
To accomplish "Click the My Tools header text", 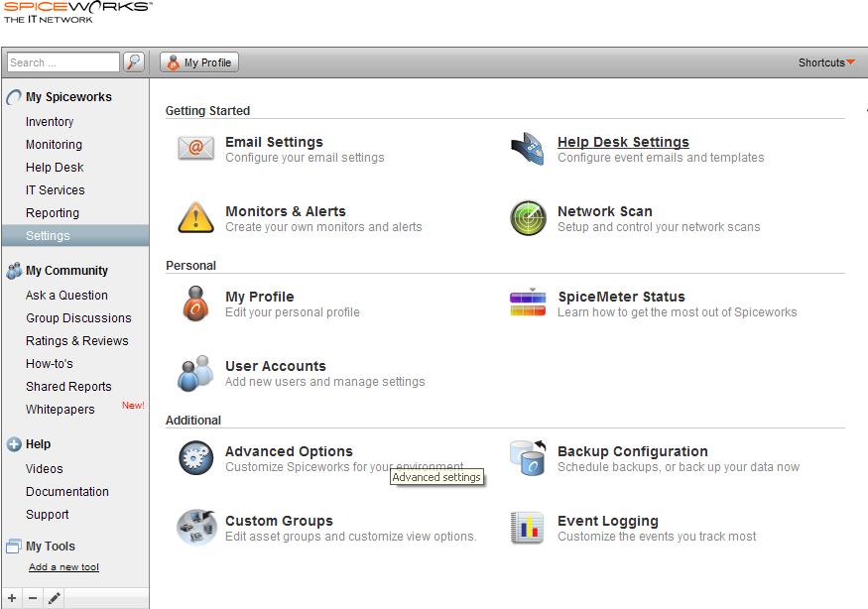I will point(50,547).
